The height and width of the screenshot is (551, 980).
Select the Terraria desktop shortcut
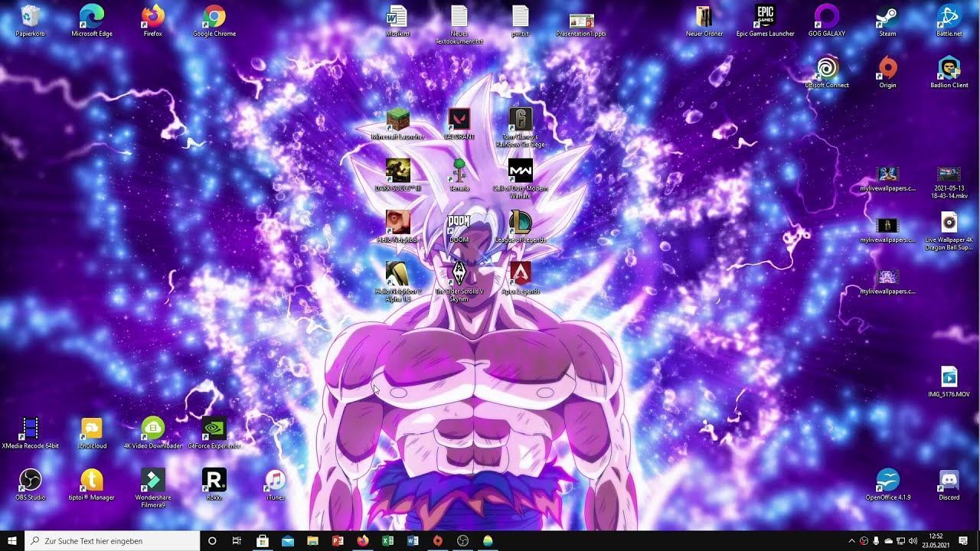pyautogui.click(x=459, y=175)
